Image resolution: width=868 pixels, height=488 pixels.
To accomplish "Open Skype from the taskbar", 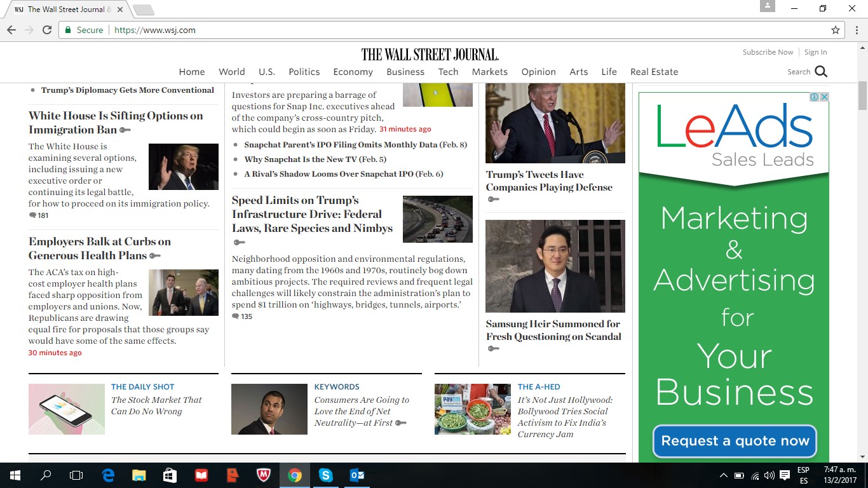I will pos(325,475).
